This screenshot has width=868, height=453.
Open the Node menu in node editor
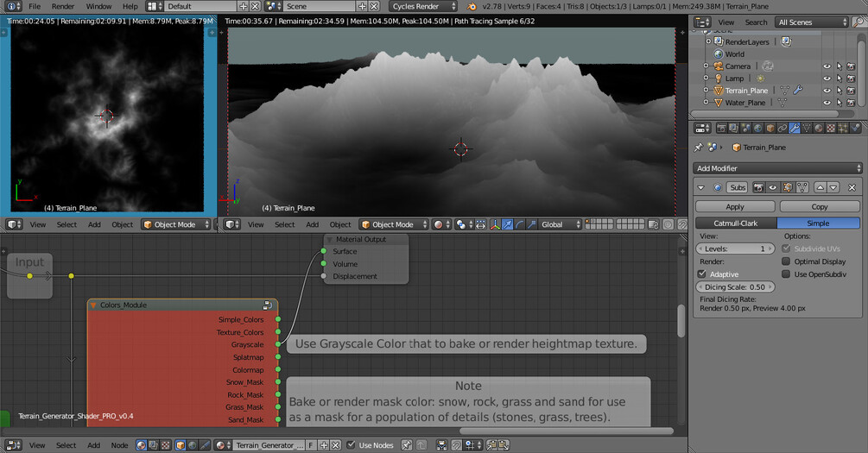pos(119,445)
